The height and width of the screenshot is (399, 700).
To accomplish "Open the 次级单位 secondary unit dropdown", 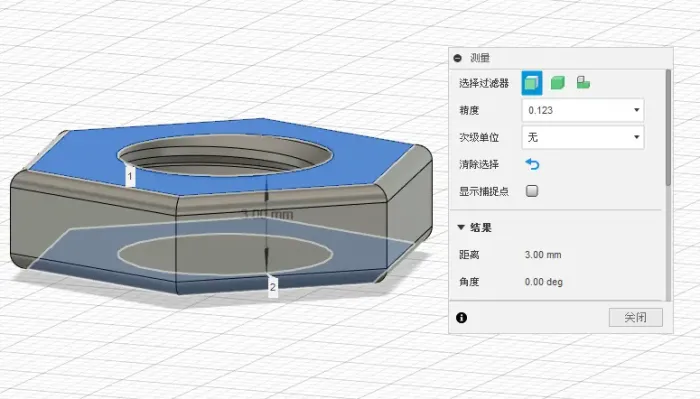I will coord(583,137).
